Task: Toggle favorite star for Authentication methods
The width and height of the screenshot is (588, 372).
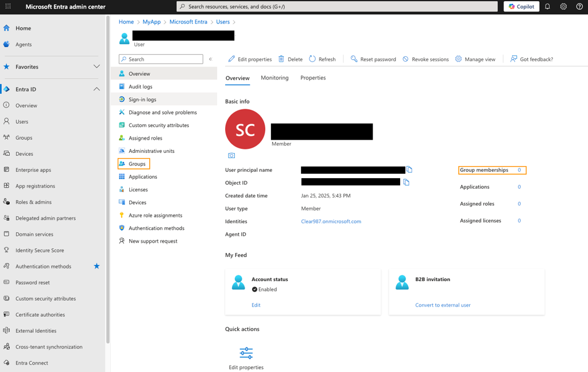Action: point(96,266)
